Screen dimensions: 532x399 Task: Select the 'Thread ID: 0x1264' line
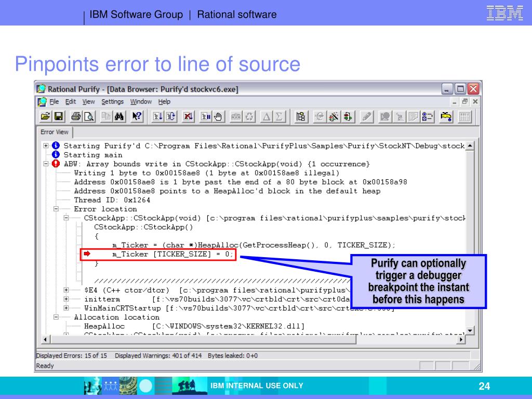112,200
